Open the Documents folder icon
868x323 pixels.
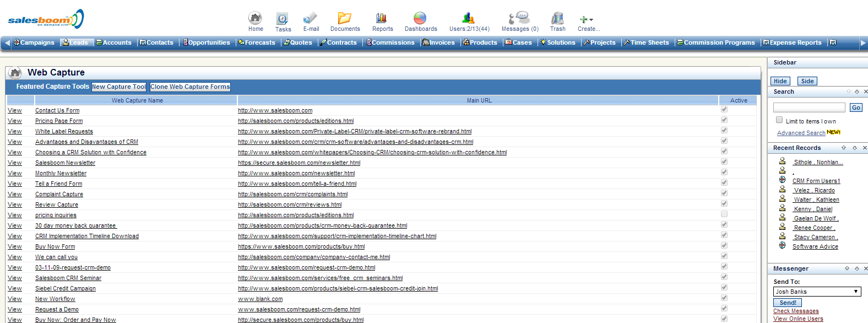[345, 18]
